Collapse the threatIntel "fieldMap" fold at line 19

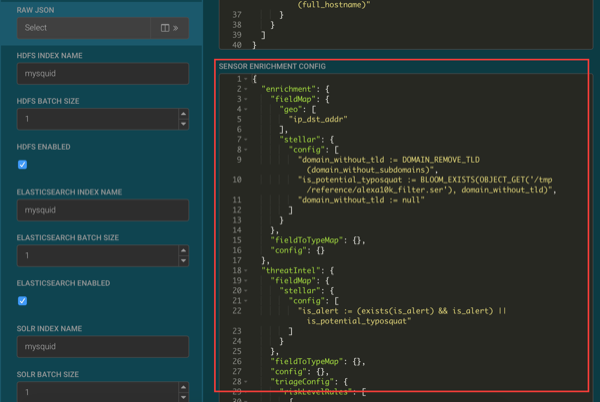pyautogui.click(x=246, y=281)
